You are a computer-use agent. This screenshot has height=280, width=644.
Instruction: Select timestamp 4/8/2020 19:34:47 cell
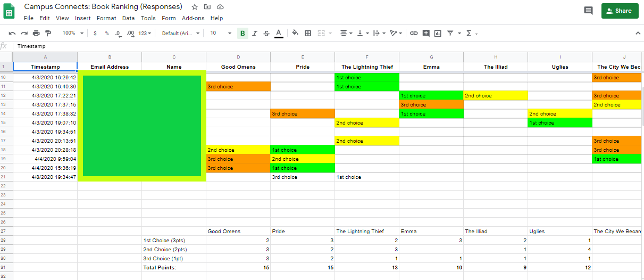tap(45, 177)
